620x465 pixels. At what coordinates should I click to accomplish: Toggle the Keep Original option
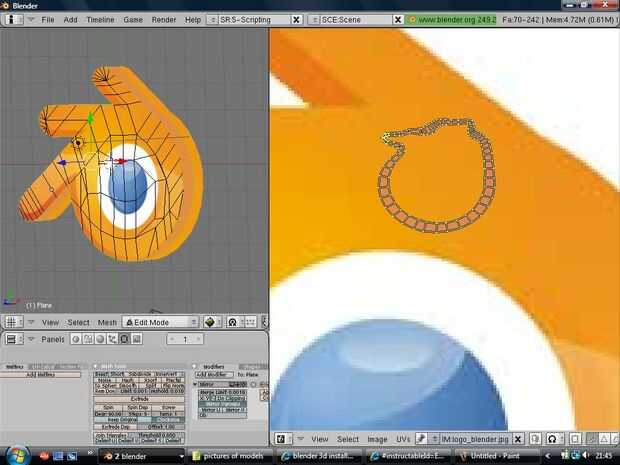pyautogui.click(x=123, y=420)
